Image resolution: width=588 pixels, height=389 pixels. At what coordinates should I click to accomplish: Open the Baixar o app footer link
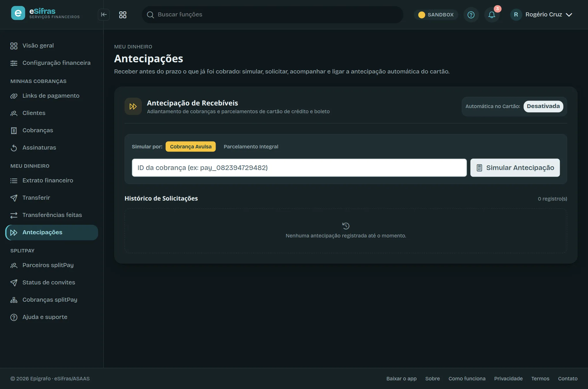point(402,379)
